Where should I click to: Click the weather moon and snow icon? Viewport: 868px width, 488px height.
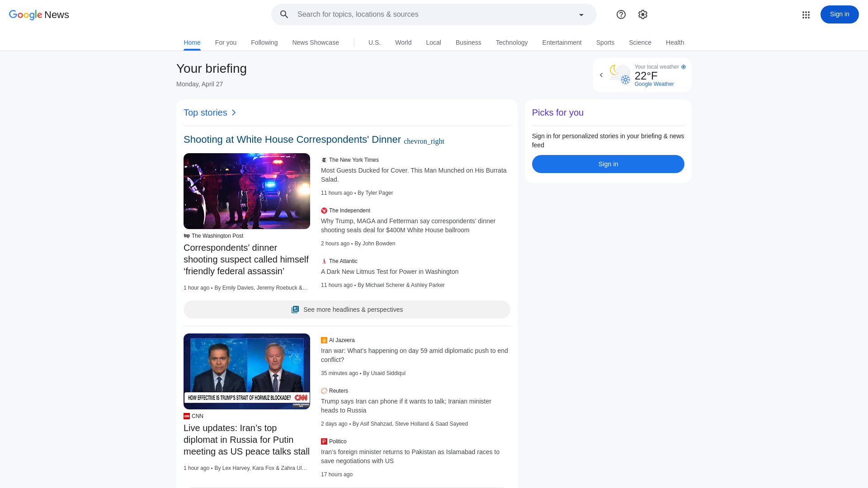620,75
